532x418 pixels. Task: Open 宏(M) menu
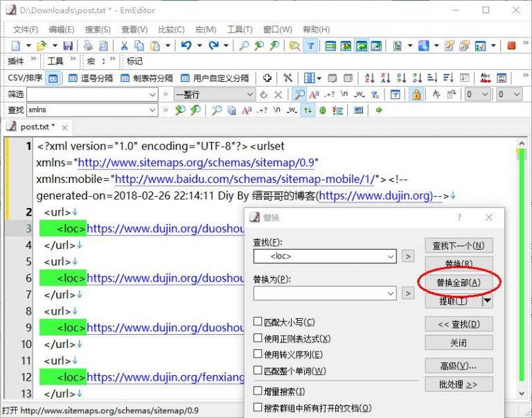coord(206,30)
